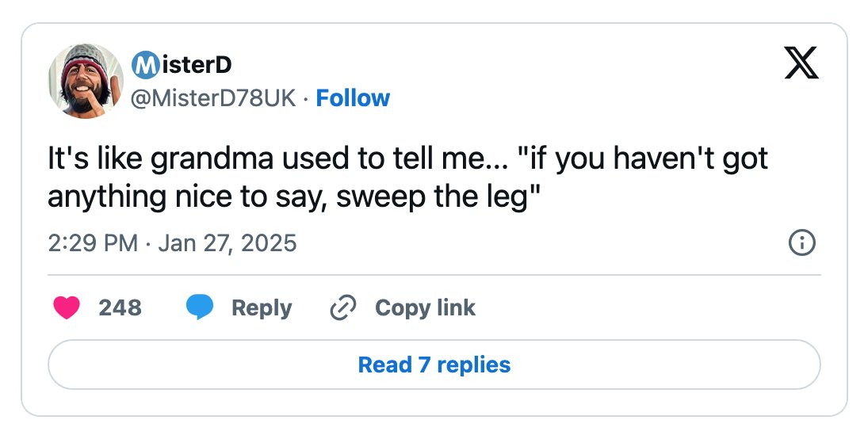Open the @MisterD78UK handle link
868x439 pixels.
pos(213,98)
